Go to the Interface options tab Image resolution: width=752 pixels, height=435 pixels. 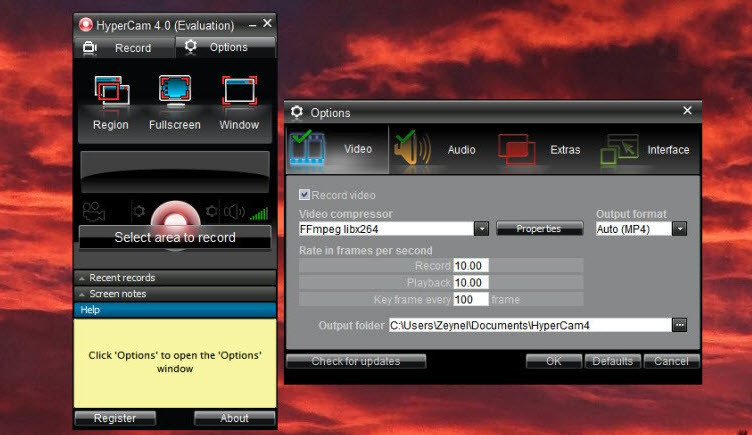point(646,149)
